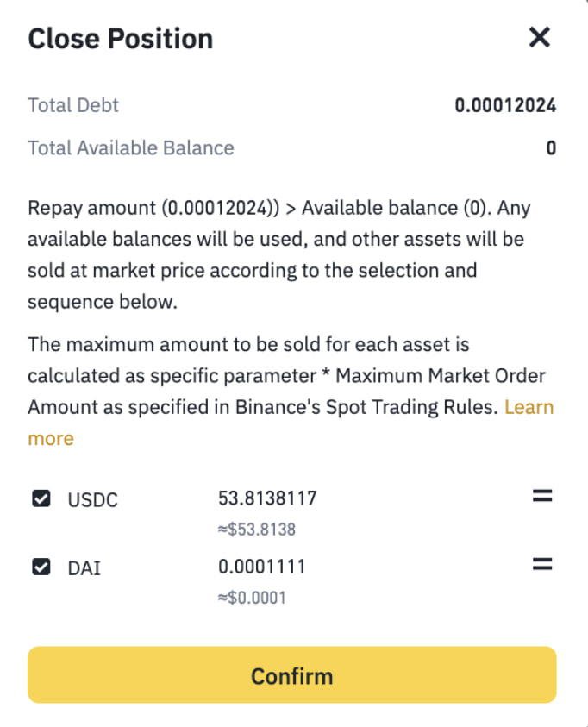The image size is (588, 727).
Task: Click the Total Debt value 0.00012024
Action: tap(507, 104)
